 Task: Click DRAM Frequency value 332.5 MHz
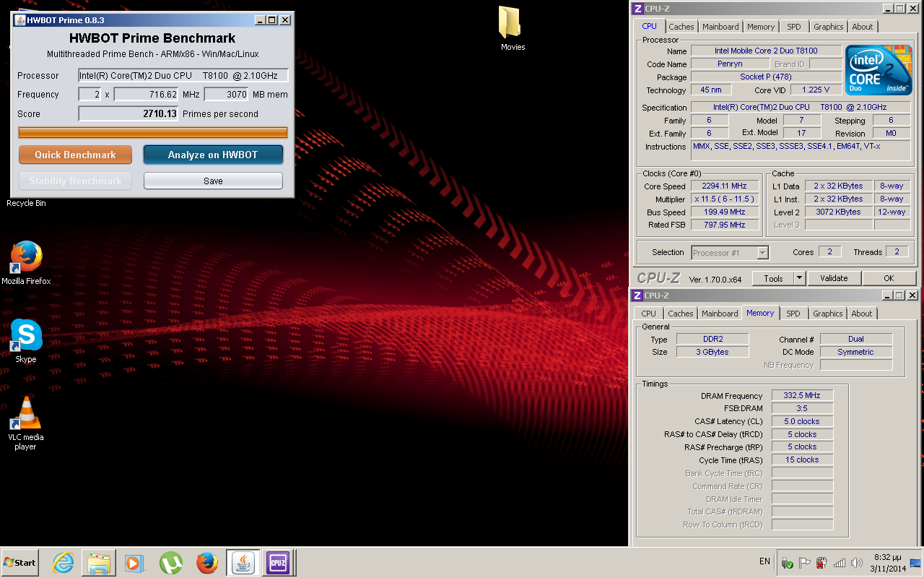point(802,395)
